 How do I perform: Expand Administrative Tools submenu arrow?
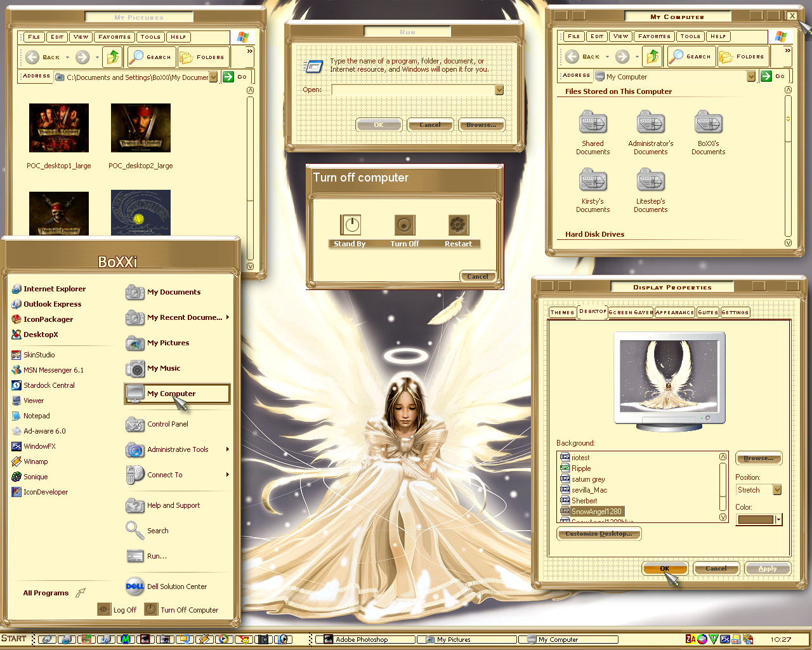click(x=228, y=449)
